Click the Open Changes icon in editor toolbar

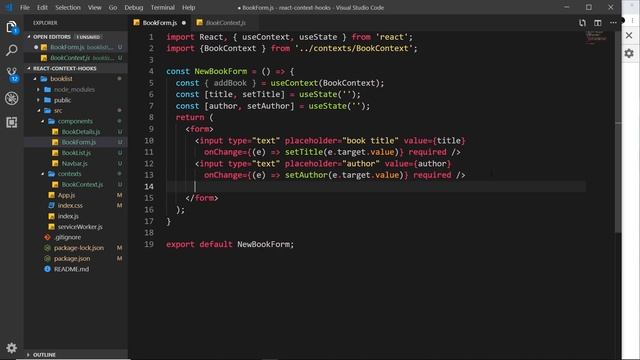[582, 23]
